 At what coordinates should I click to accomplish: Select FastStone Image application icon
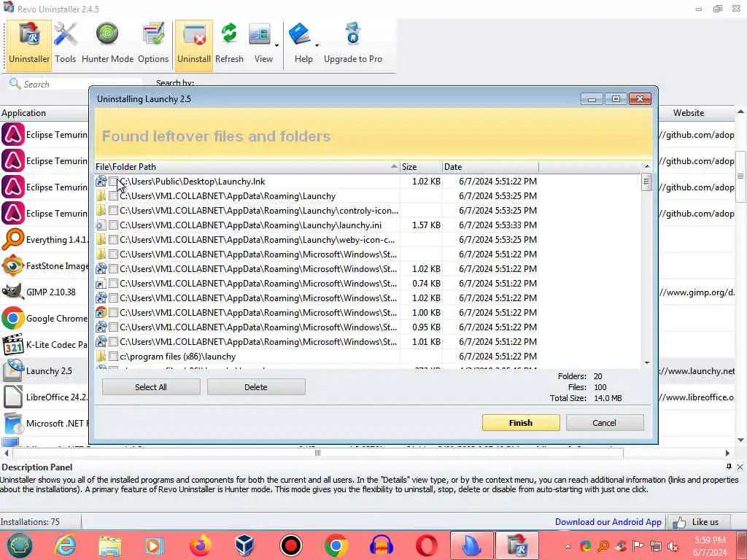(13, 265)
